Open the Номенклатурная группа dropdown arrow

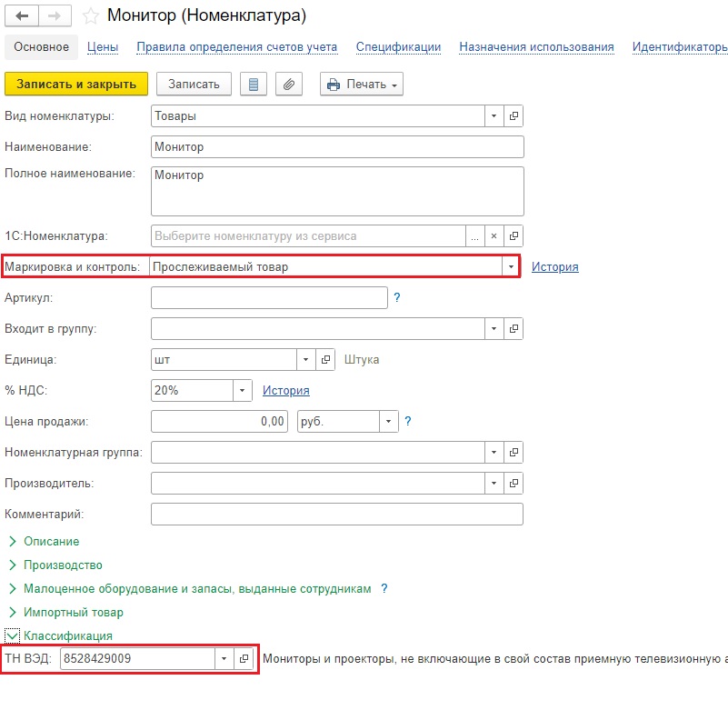coord(494,453)
